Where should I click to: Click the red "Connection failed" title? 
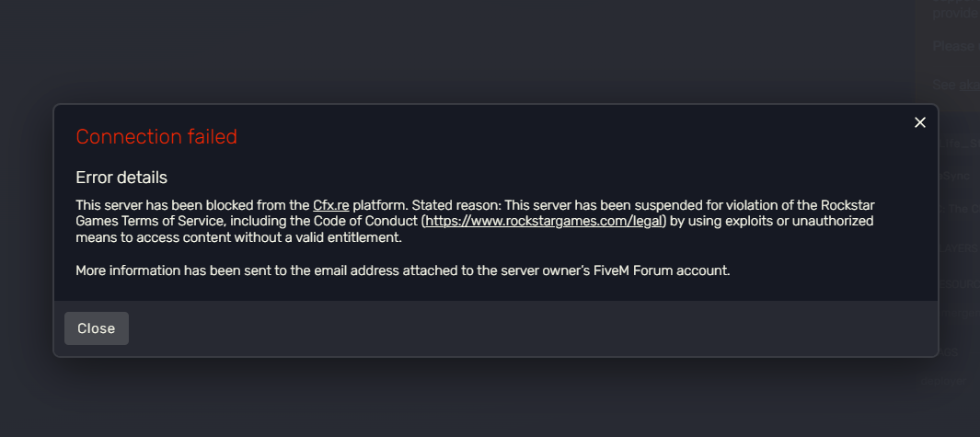156,137
